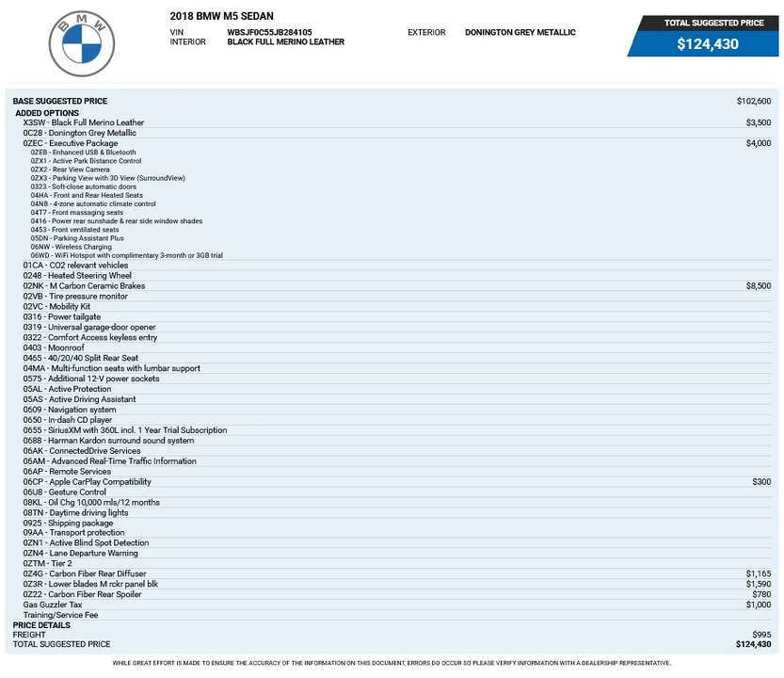This screenshot has height=678, width=784.
Task: Select 05AS Active Driving Assistant row
Action: click(397, 399)
